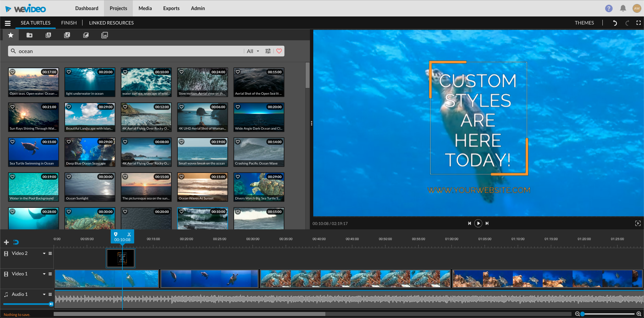Open the search filter settings icon
Image resolution: width=644 pixels, height=318 pixels.
click(268, 51)
